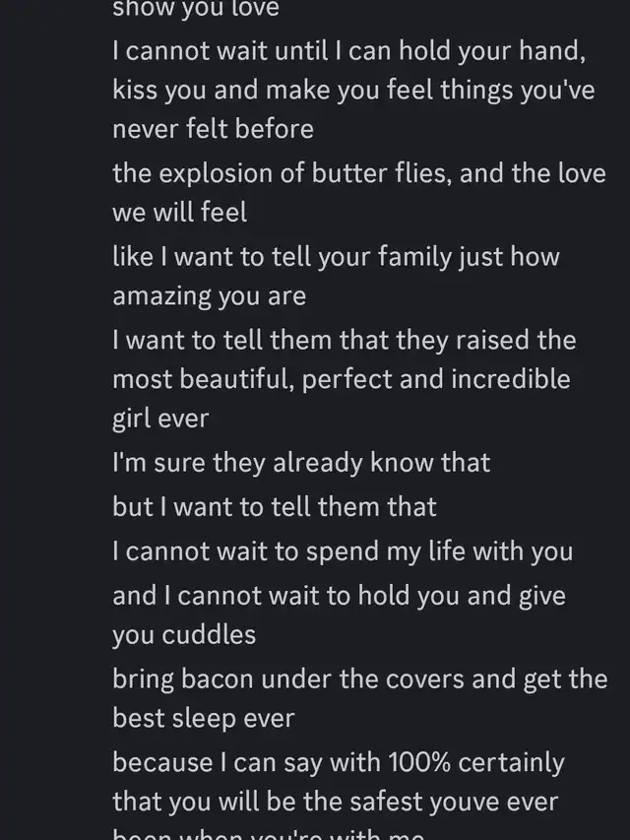Viewport: 630px width, 840px height.
Task: Click the "but I want to tell them that" message
Action: click(275, 507)
